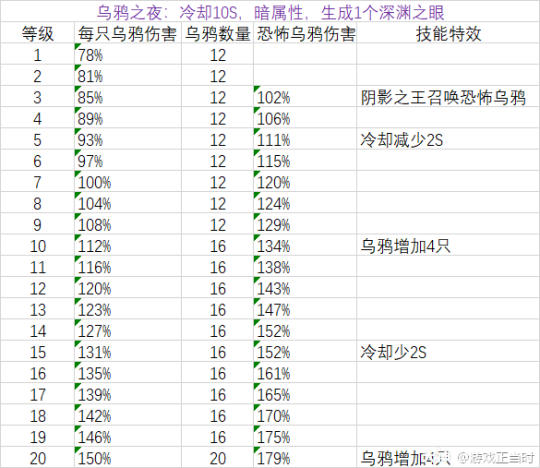
Task: Click "152%" in the 127% row
Action: 305,331
